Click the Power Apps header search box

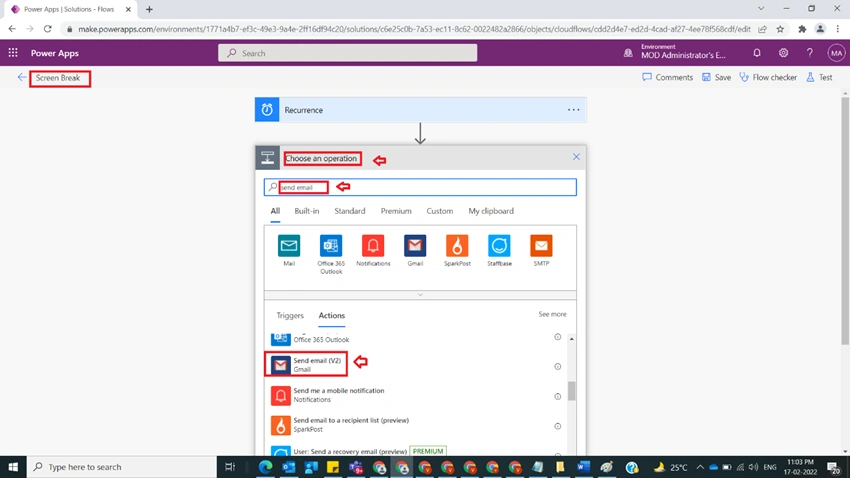click(x=347, y=53)
